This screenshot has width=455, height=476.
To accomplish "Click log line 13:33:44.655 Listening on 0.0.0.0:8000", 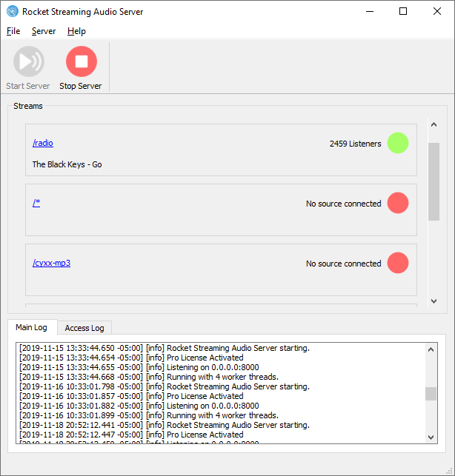I will [x=139, y=367].
